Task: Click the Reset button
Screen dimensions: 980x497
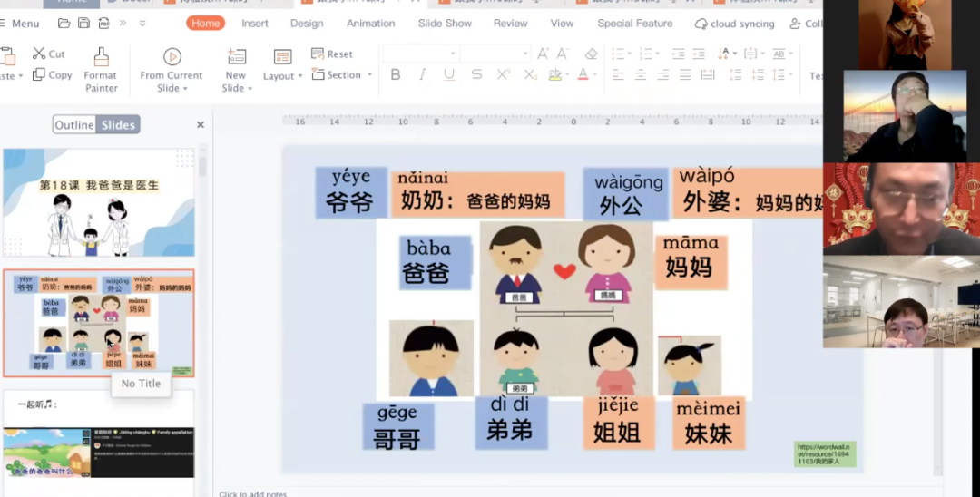Action: [x=332, y=54]
